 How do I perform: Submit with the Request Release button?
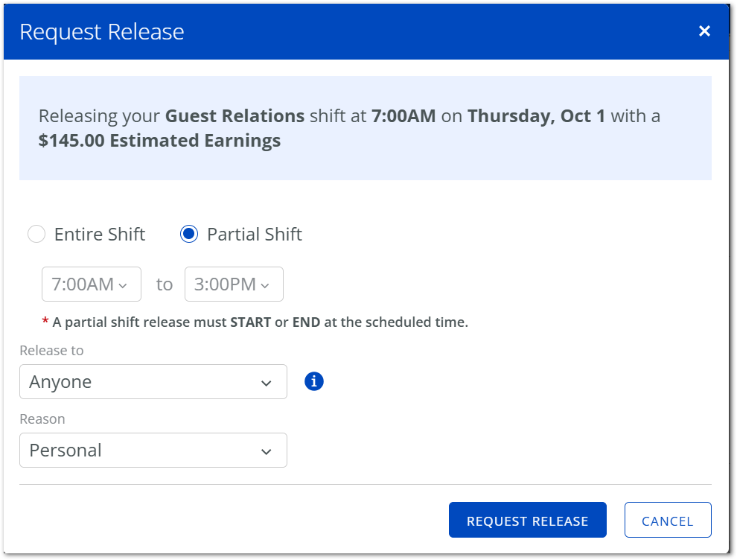coord(527,520)
